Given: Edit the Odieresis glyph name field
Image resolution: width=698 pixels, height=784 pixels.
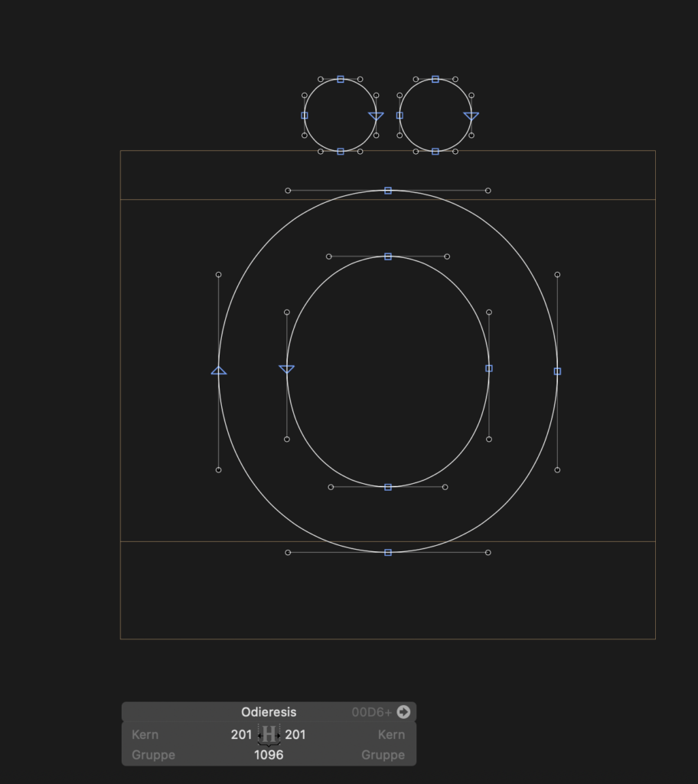Looking at the screenshot, I should point(269,711).
